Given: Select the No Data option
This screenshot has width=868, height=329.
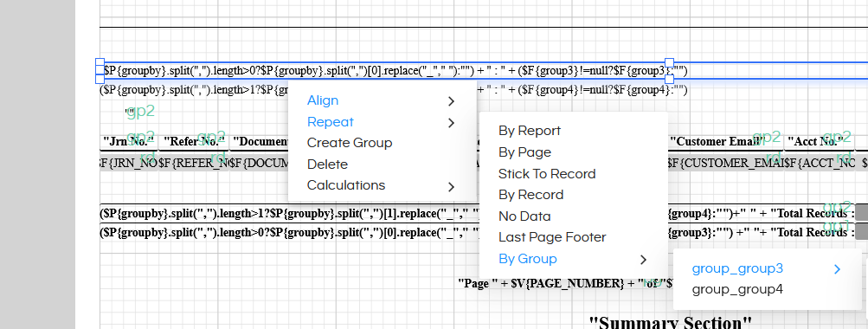Looking at the screenshot, I should pyautogui.click(x=524, y=216).
